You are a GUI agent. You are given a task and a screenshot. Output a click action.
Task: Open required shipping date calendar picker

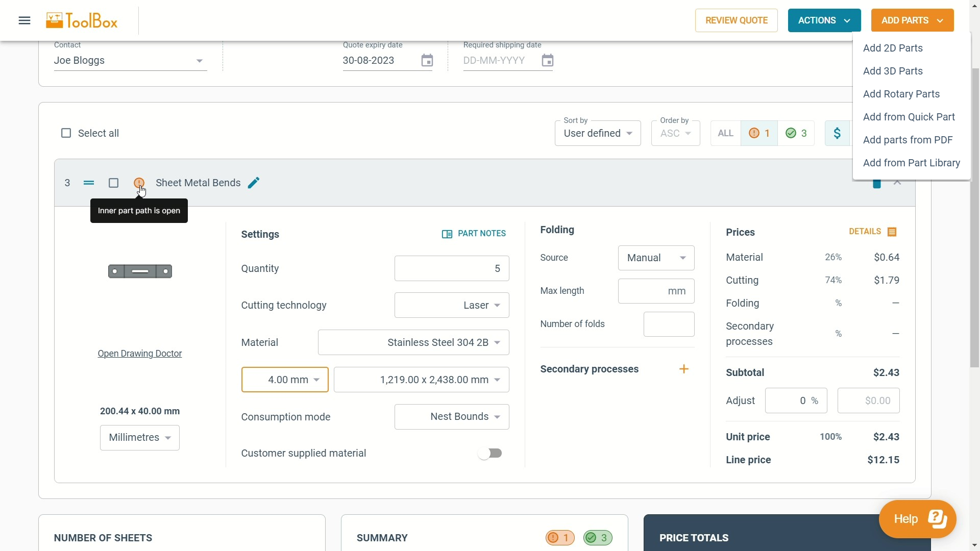click(547, 61)
